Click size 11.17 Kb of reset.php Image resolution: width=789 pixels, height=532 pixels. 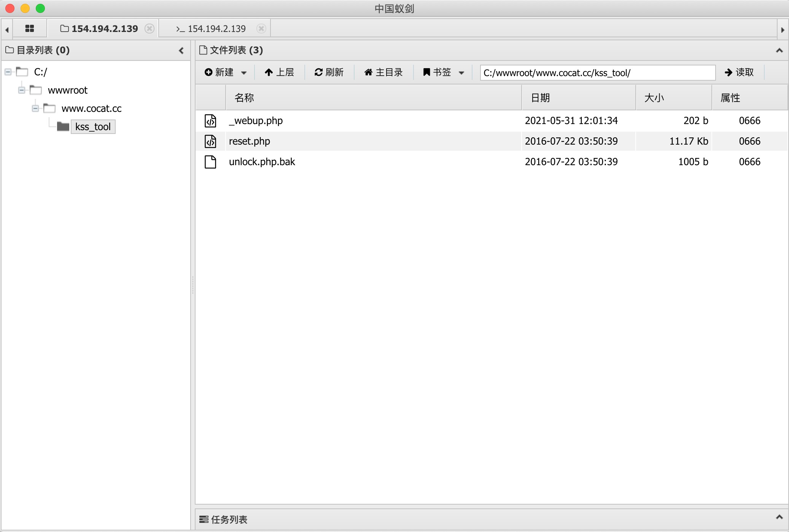pos(689,141)
